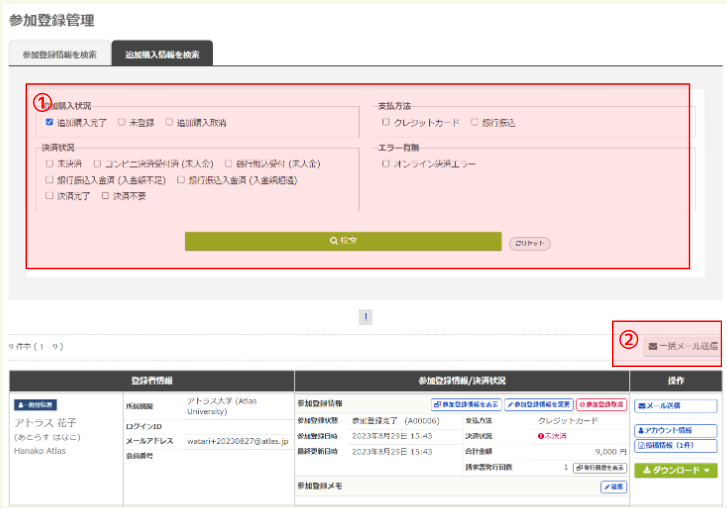Click 編集 pencil button for 参加登録メモ
727x508 pixels.
coord(612,487)
